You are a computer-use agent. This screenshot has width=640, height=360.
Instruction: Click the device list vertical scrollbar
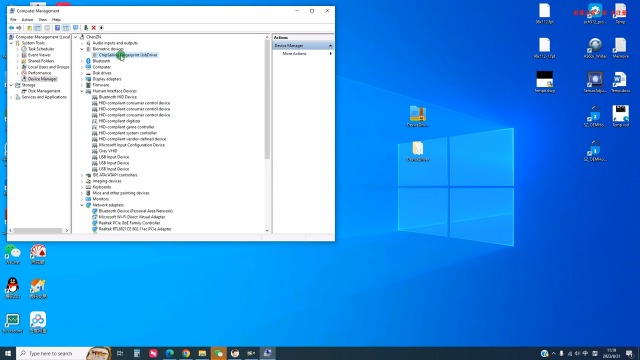(x=267, y=100)
